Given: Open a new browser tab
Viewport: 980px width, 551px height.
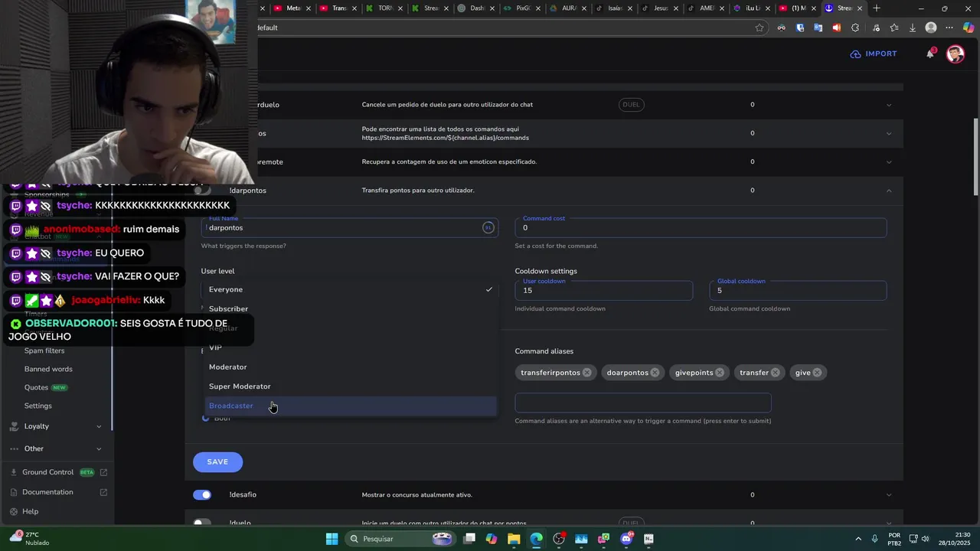Looking at the screenshot, I should tap(877, 8).
